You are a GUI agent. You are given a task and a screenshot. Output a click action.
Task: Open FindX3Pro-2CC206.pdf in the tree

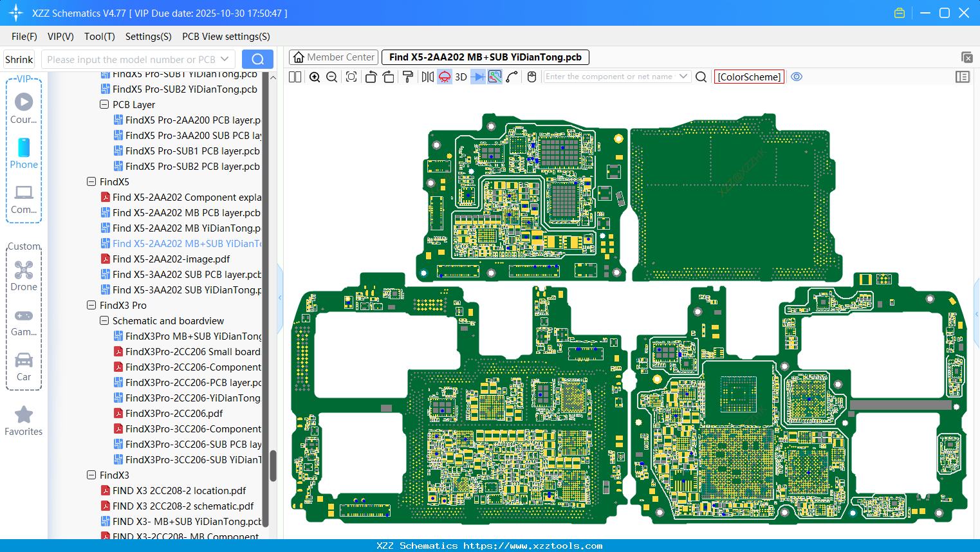coord(168,413)
